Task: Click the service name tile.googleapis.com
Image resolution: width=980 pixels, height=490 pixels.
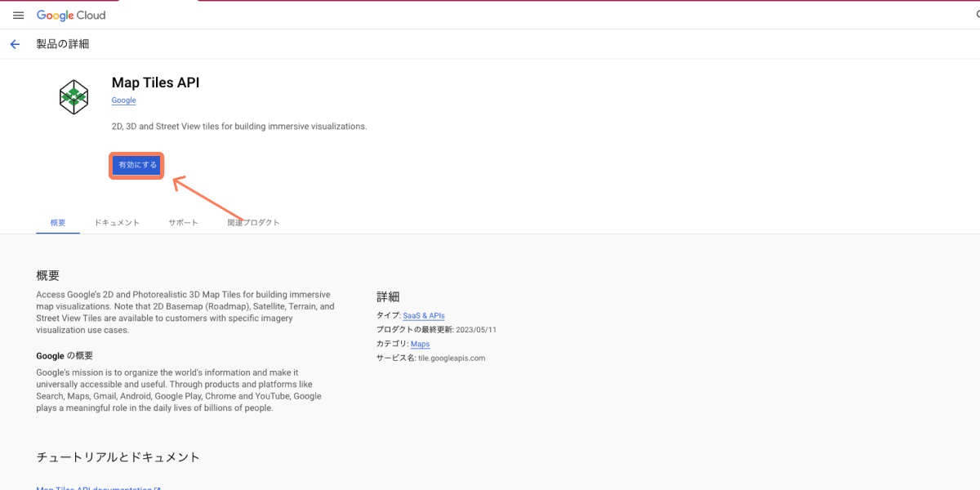Action: 452,358
